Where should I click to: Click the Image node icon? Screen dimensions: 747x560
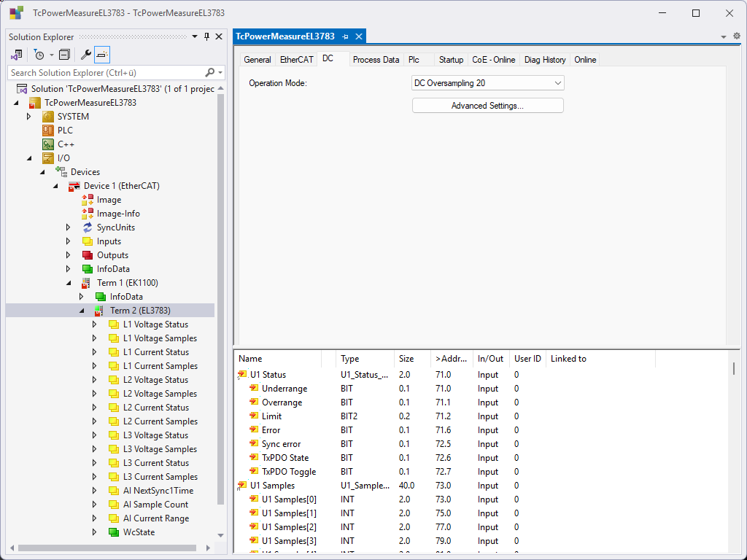88,200
